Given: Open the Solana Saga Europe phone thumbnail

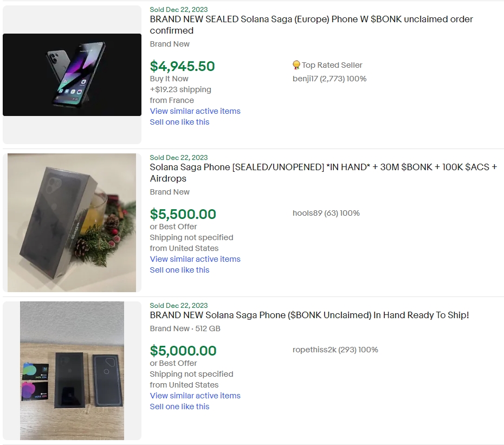Looking at the screenshot, I should tap(72, 75).
